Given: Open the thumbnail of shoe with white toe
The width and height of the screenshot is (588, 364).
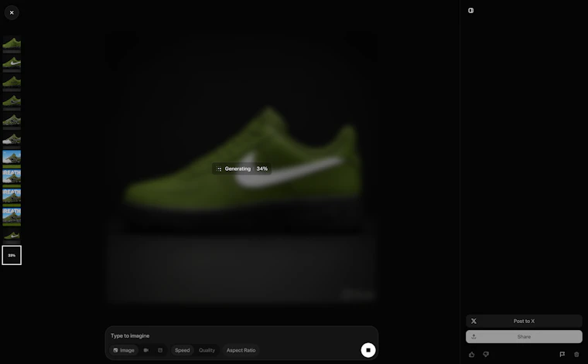Looking at the screenshot, I should (12, 140).
